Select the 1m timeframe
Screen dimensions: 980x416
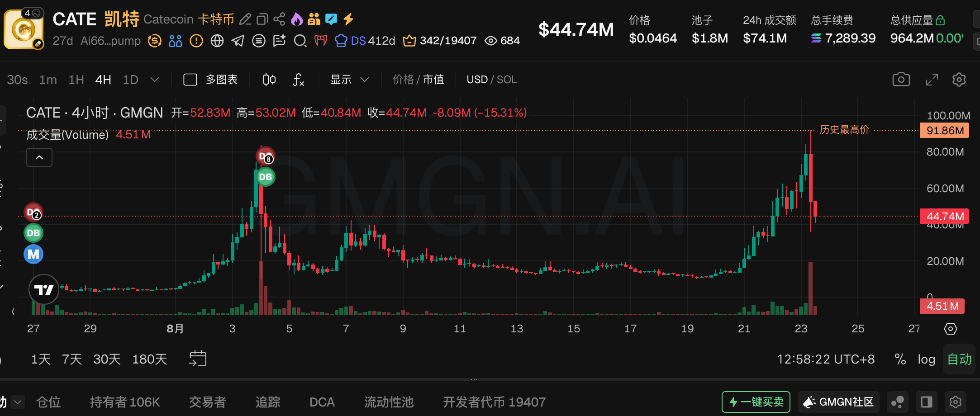48,80
